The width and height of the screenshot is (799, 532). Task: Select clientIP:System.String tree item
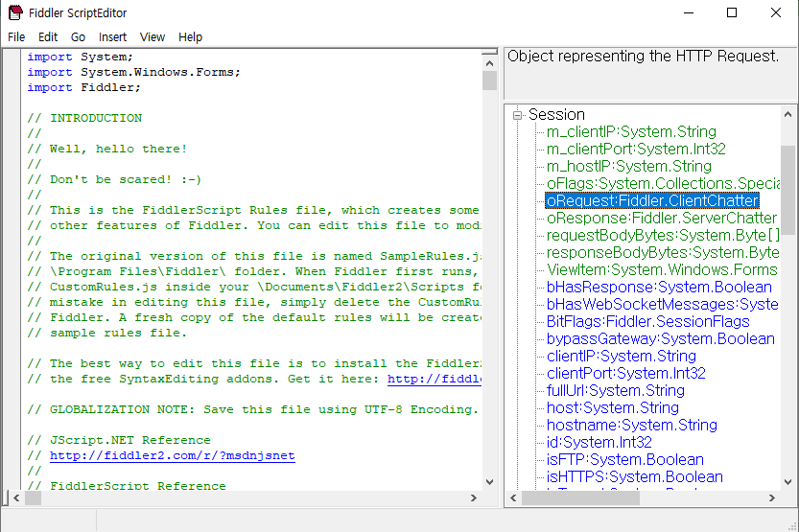[622, 357]
